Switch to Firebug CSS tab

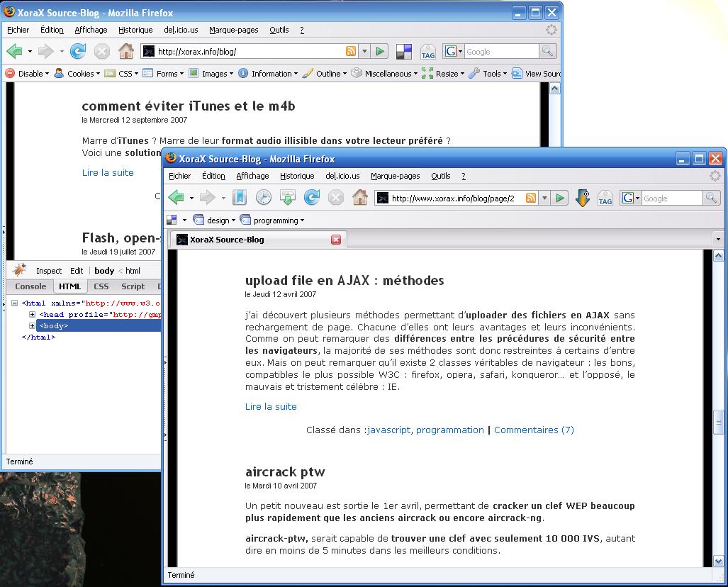(x=101, y=286)
